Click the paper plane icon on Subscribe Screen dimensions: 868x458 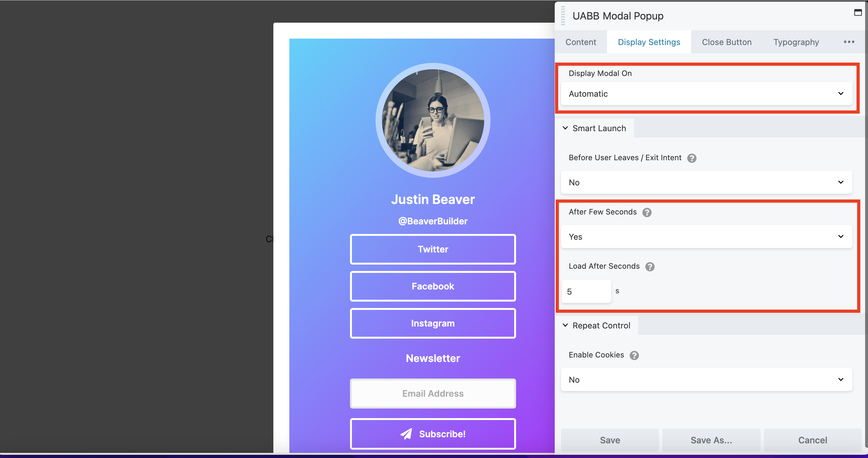pos(406,434)
